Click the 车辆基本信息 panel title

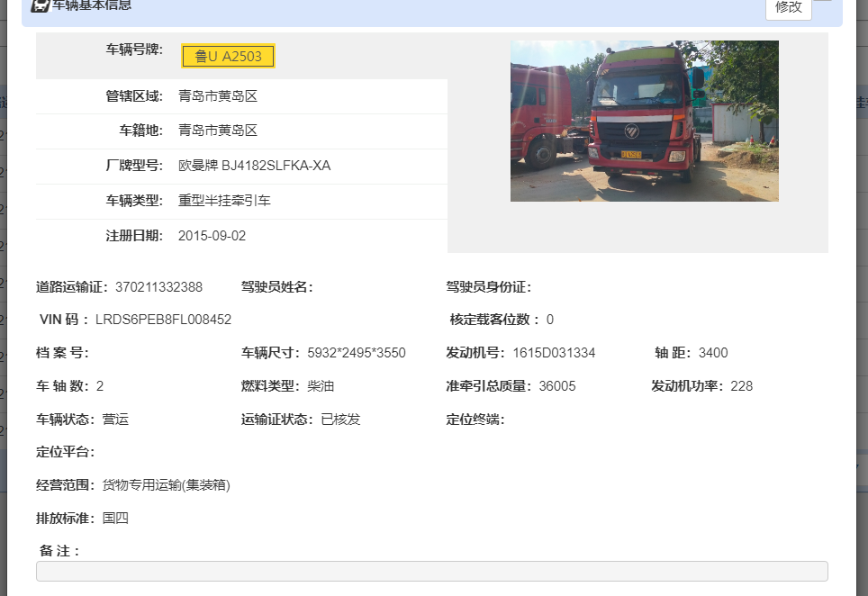91,5
